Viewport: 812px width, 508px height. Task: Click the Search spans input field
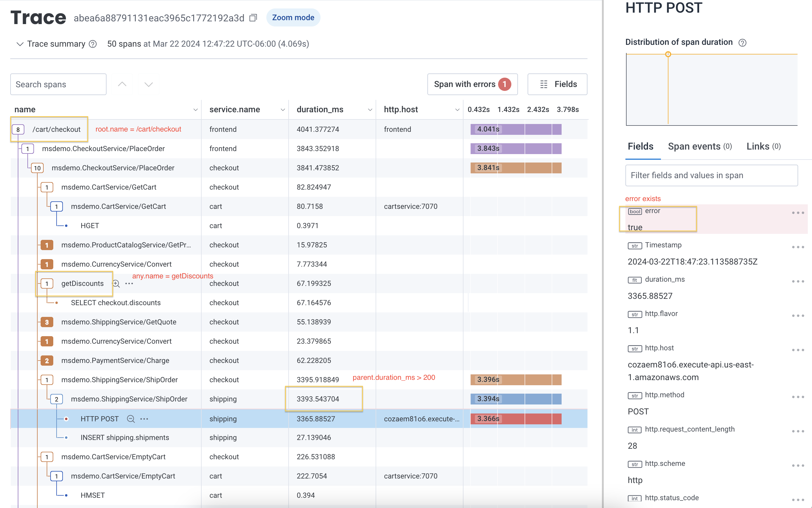(58, 84)
